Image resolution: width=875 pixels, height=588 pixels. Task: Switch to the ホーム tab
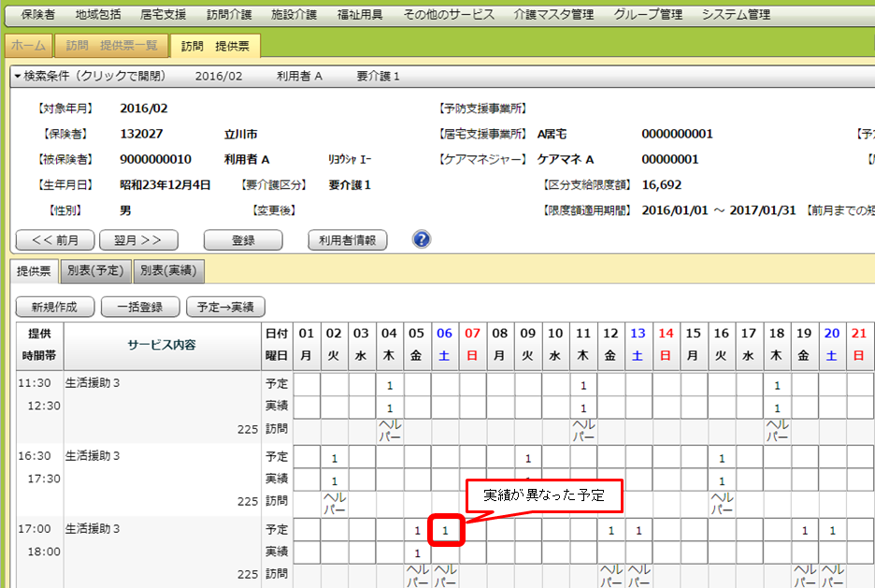[x=28, y=46]
